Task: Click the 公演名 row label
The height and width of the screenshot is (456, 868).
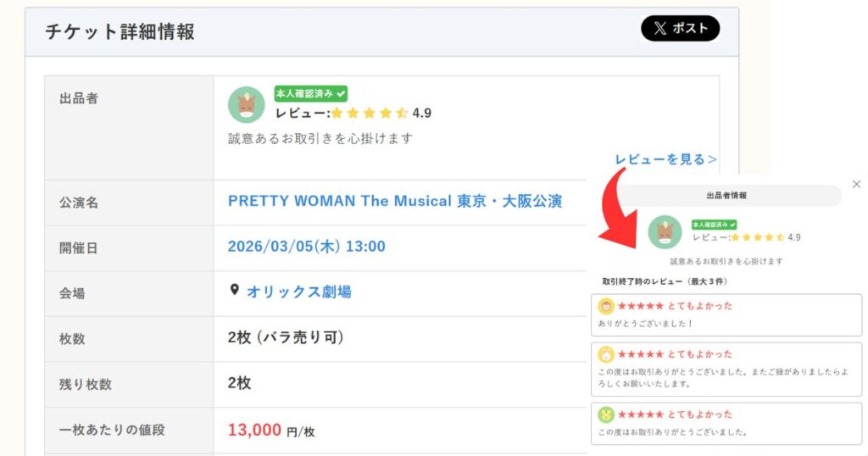Action: tap(79, 203)
